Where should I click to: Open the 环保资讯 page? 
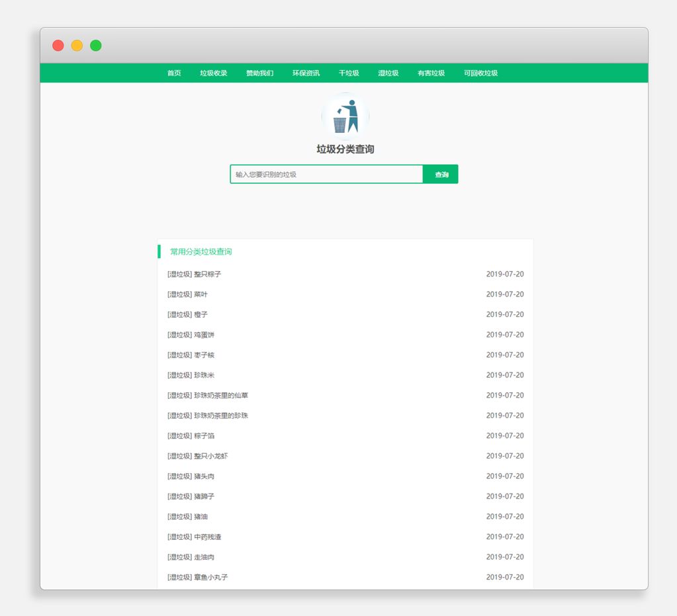click(x=306, y=73)
